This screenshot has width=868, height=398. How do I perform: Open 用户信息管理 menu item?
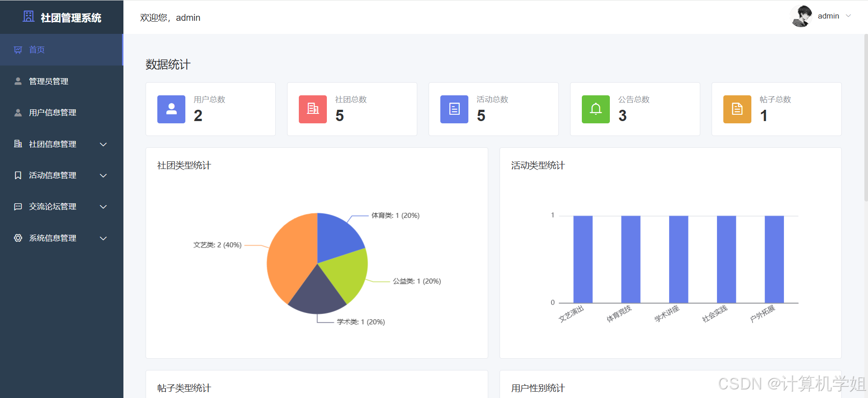pyautogui.click(x=61, y=112)
